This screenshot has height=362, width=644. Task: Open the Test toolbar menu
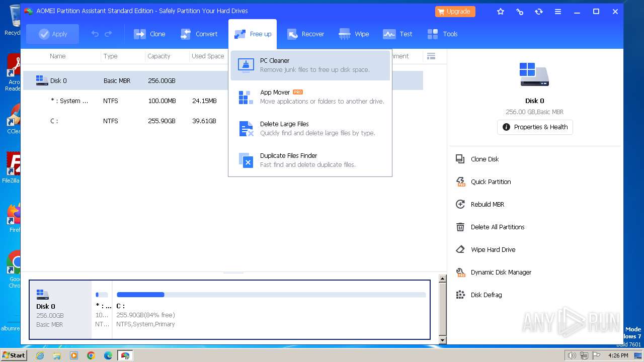pos(397,34)
